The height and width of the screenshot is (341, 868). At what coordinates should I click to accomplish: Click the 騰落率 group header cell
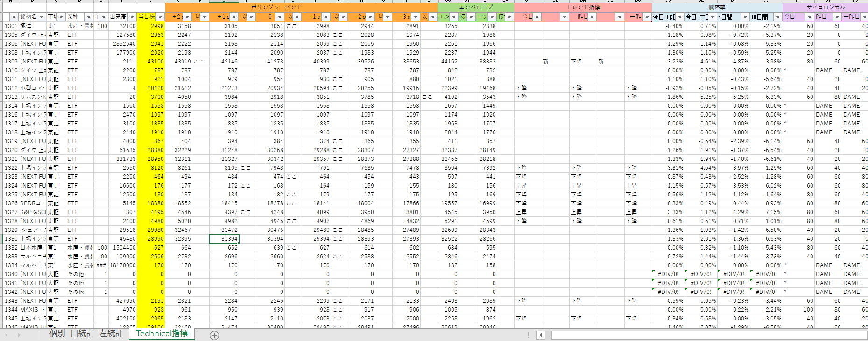717,7
